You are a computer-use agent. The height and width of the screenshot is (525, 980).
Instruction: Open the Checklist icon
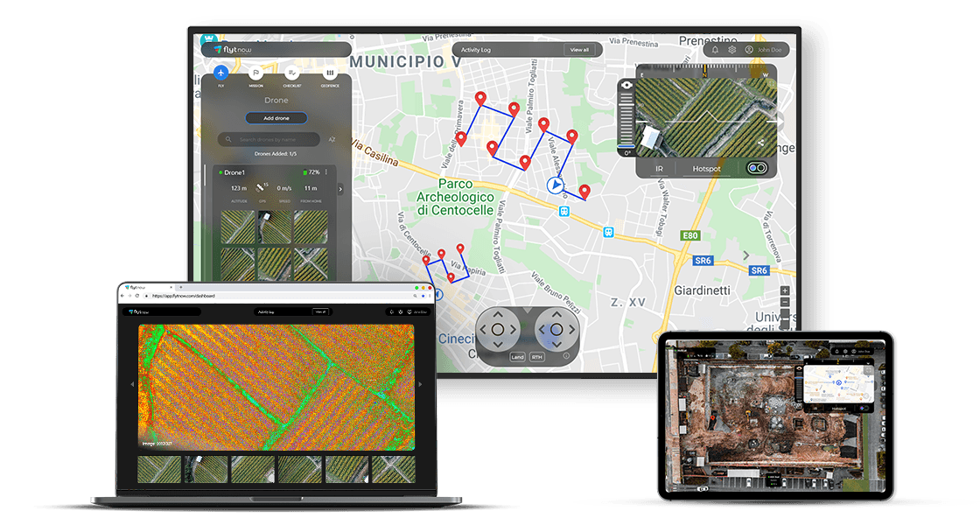pos(292,73)
